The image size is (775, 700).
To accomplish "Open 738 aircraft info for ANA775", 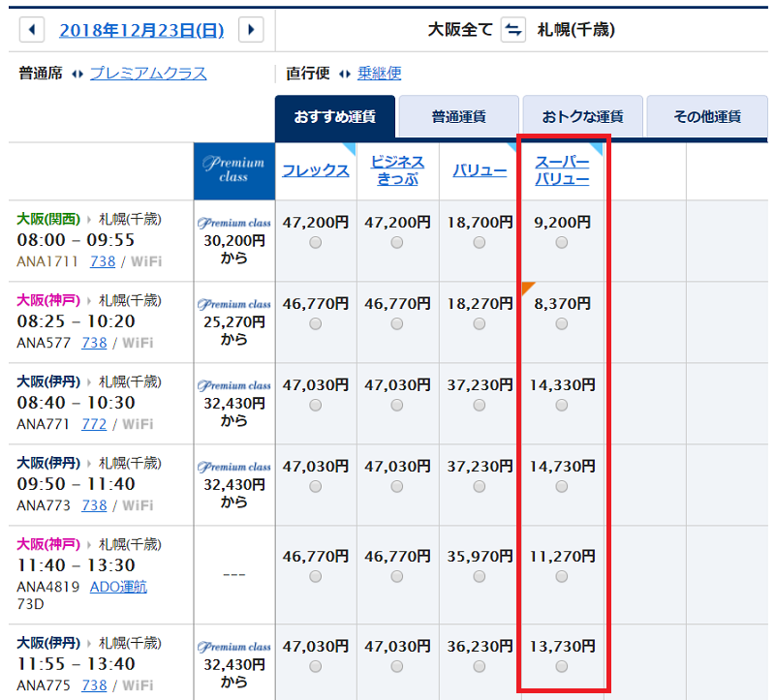I will [94, 685].
